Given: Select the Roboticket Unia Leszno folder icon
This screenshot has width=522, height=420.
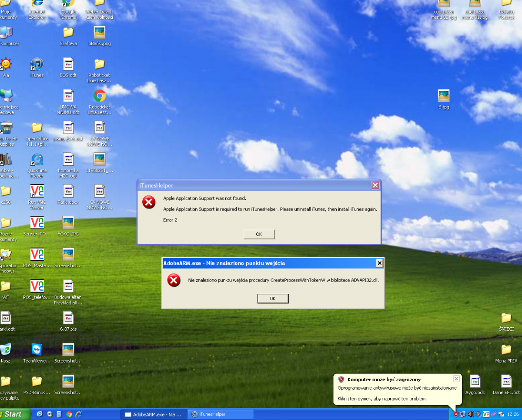Looking at the screenshot, I should point(100,71).
